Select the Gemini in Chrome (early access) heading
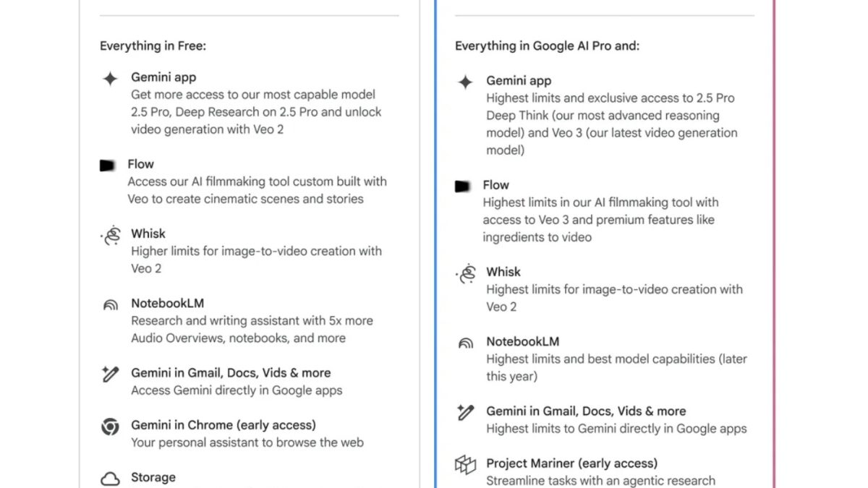The image size is (868, 488). (223, 425)
